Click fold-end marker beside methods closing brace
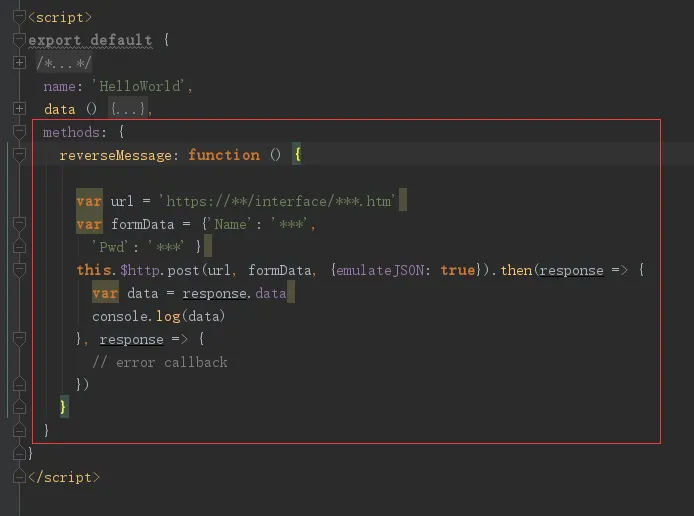 click(19, 430)
